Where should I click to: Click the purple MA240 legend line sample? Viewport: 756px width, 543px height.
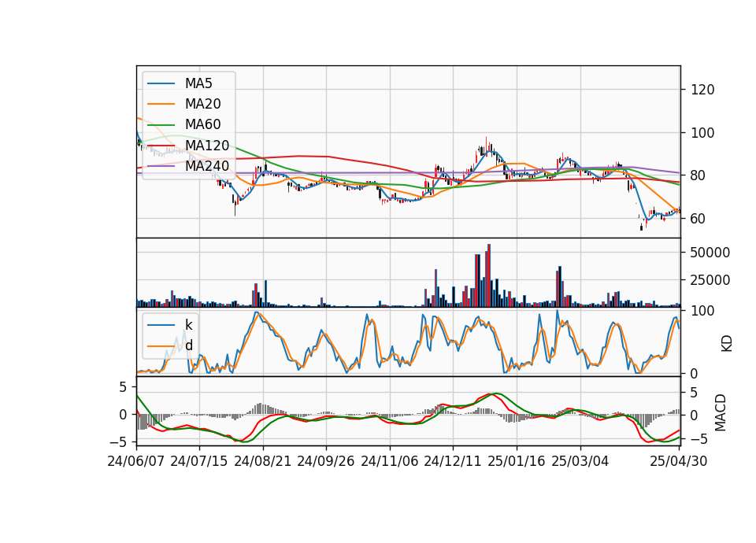(x=161, y=166)
